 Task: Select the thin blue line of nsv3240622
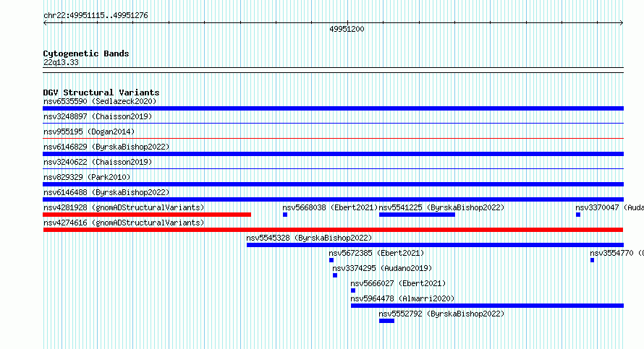point(333,169)
